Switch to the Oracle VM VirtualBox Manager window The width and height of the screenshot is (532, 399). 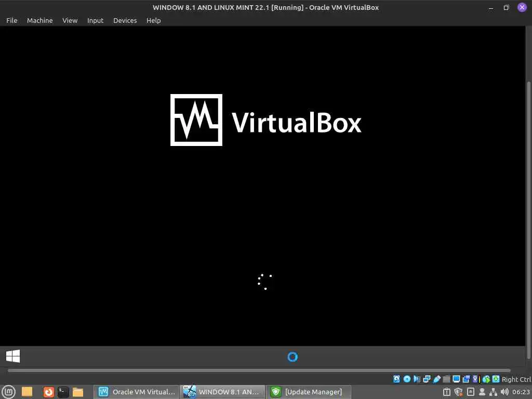[137, 392]
